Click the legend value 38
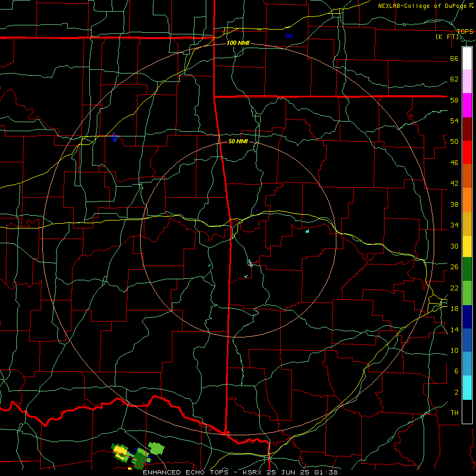The height and width of the screenshot is (476, 476). [454, 204]
